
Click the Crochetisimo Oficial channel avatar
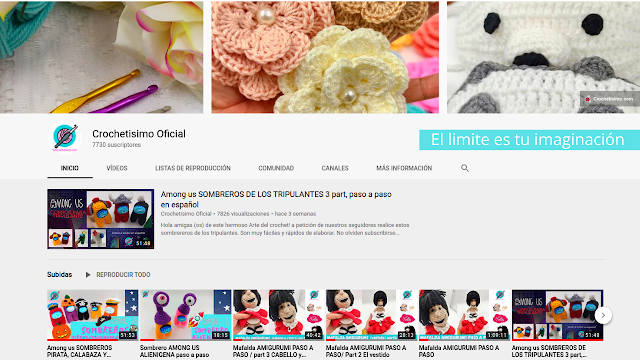[x=64, y=138]
